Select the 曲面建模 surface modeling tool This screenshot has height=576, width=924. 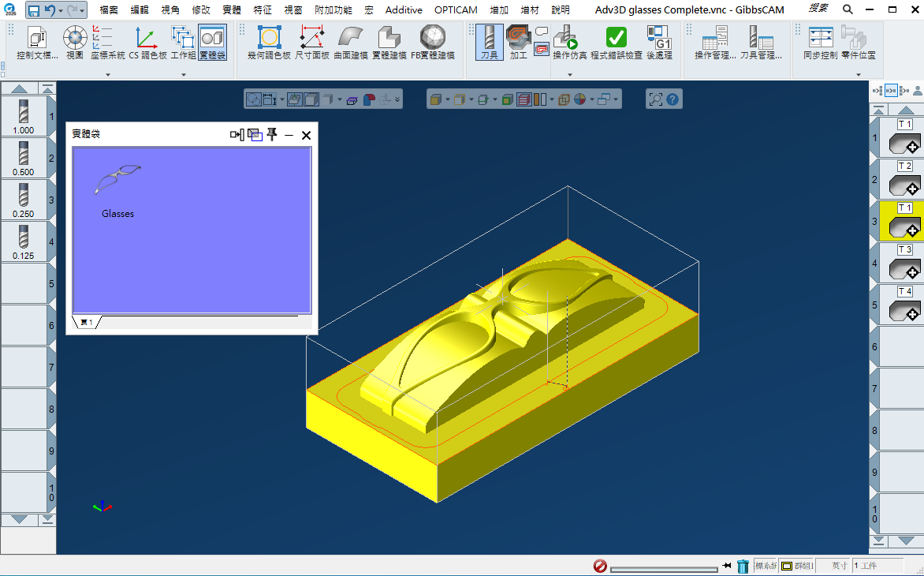pyautogui.click(x=351, y=38)
